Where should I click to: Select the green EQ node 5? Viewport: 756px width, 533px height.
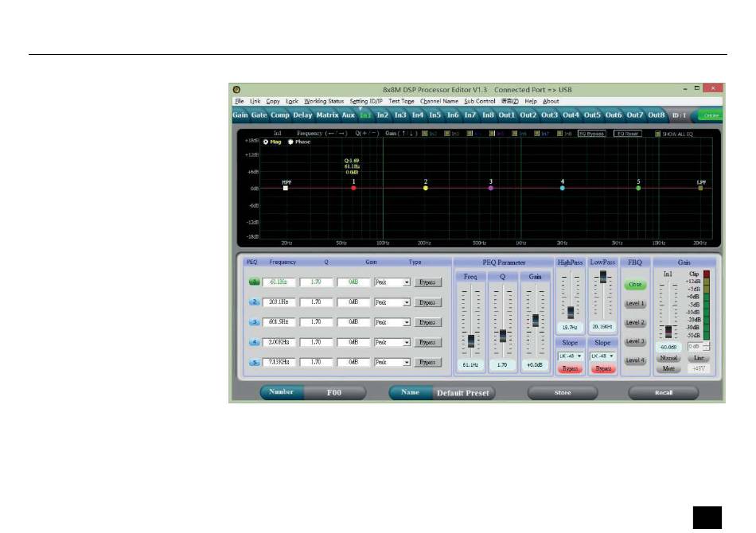click(638, 188)
